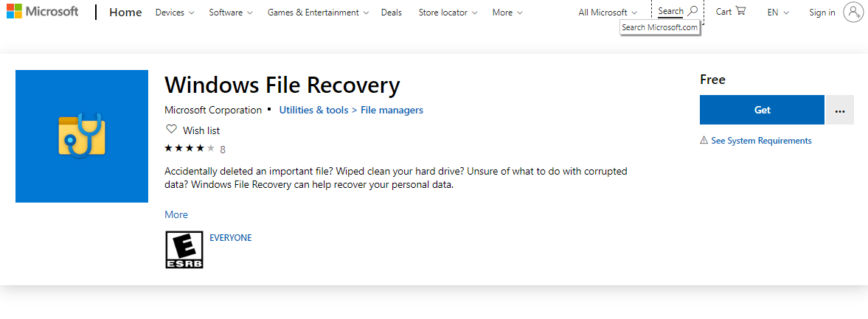868x319 pixels.
Task: Click the ESRB Everyone rating badge
Action: (x=184, y=250)
